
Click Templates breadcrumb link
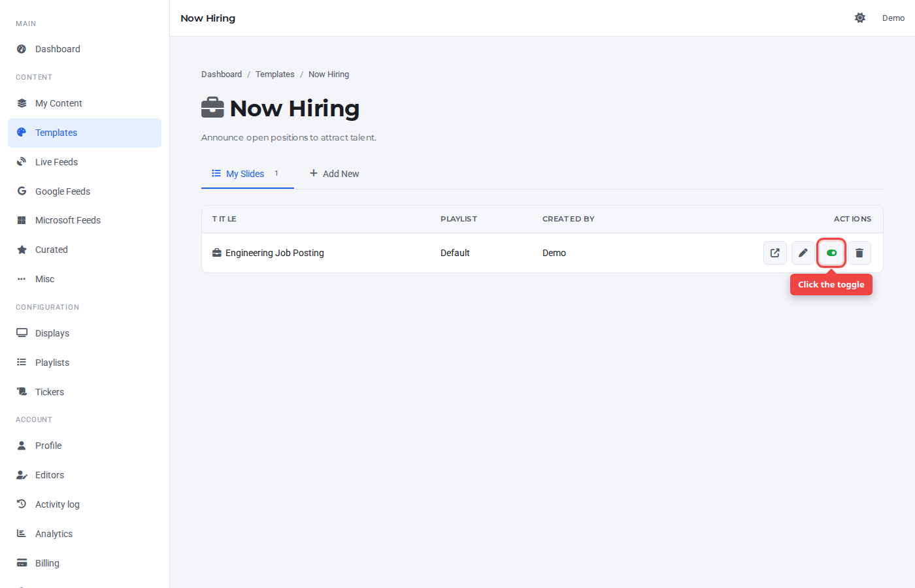pos(275,74)
